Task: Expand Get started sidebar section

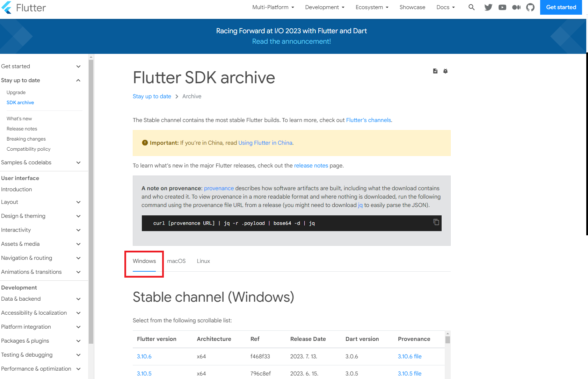Action: click(78, 66)
